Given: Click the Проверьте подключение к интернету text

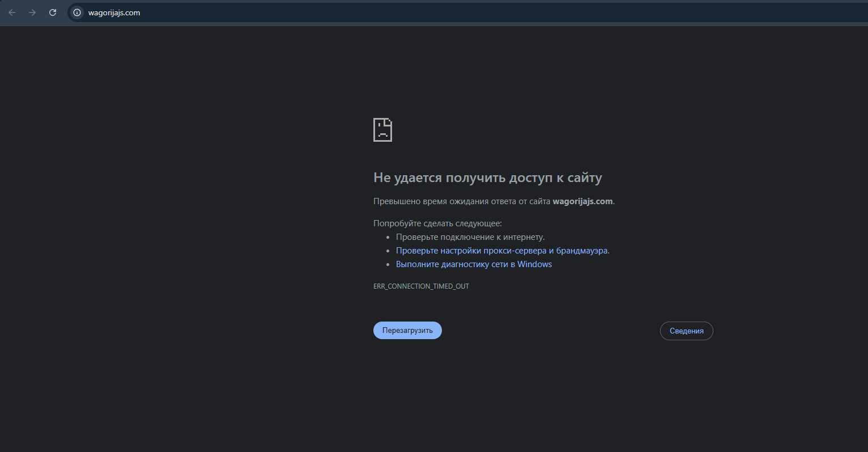Looking at the screenshot, I should pyautogui.click(x=470, y=237).
